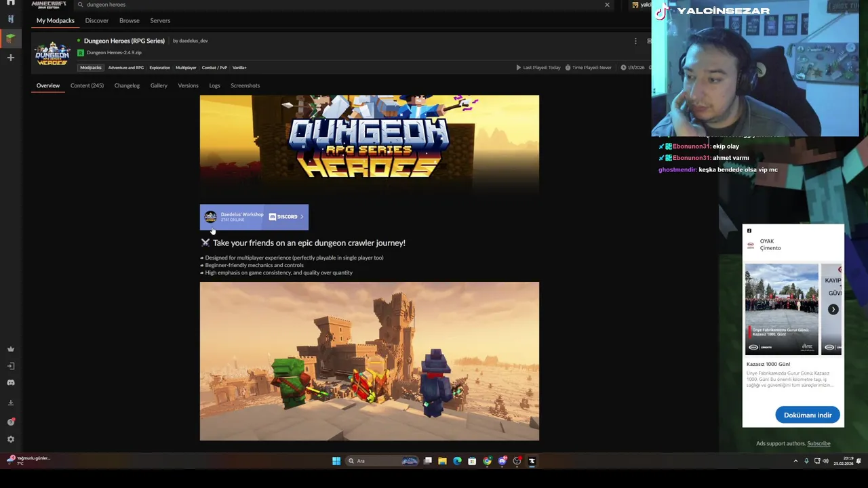
Task: Click Last Played: Today label
Action: point(538,68)
